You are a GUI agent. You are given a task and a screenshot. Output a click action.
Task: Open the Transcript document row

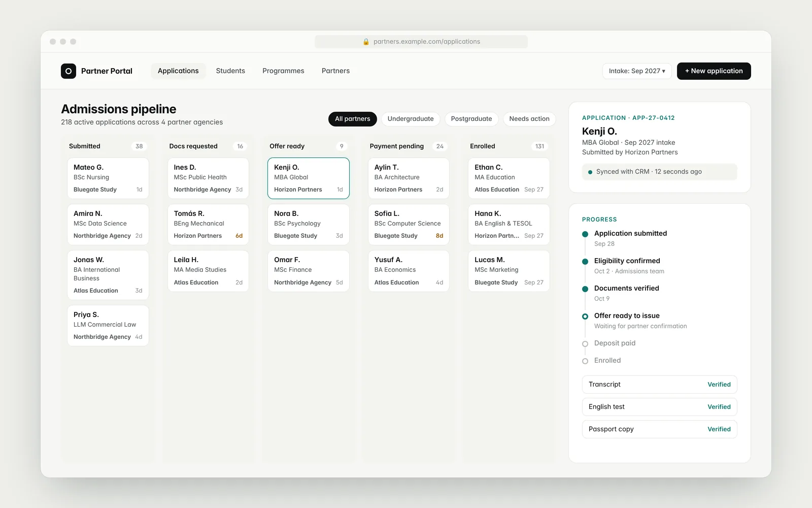pyautogui.click(x=660, y=385)
